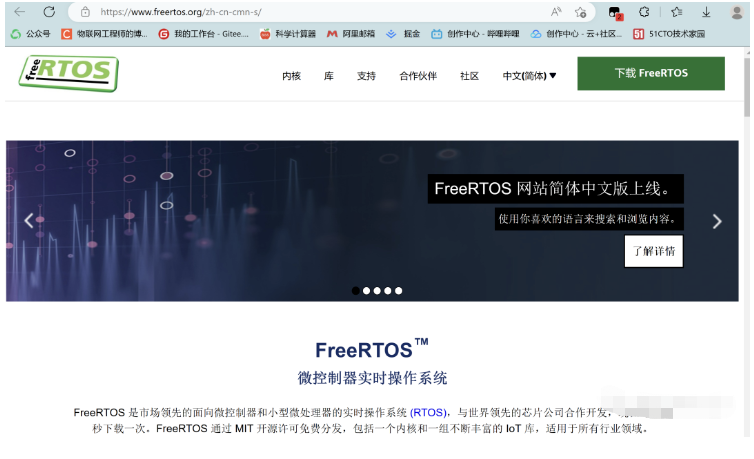Click the 下载 FreeRTOS button
Screen dimensions: 754x459
click(x=651, y=74)
